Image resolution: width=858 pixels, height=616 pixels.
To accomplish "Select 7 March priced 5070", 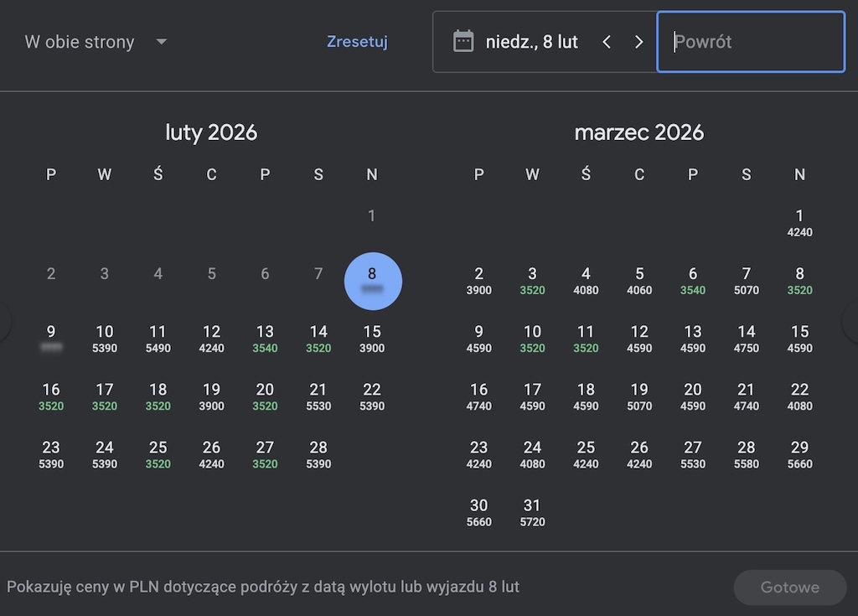I will point(747,281).
